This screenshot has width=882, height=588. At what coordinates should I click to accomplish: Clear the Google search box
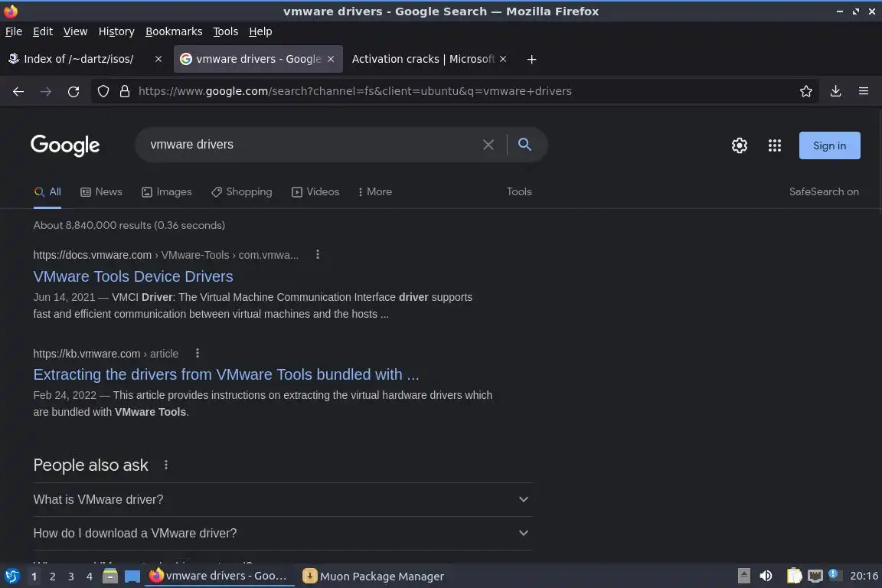tap(488, 145)
